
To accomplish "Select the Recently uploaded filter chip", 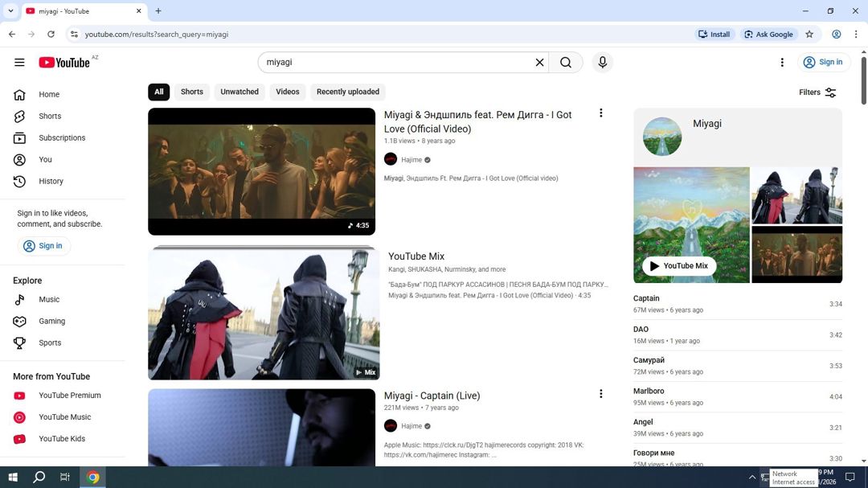I will click(348, 92).
